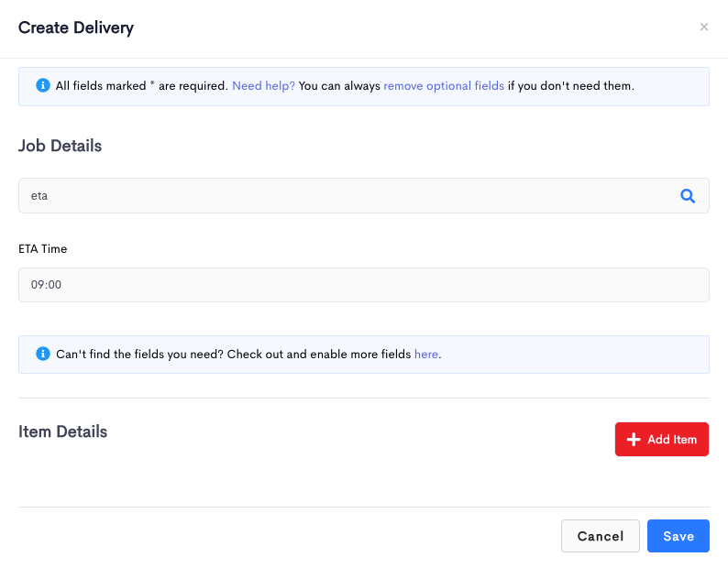Image resolution: width=728 pixels, height=568 pixels.
Task: Close the Create Delivery dialog with the X
Action: click(704, 27)
